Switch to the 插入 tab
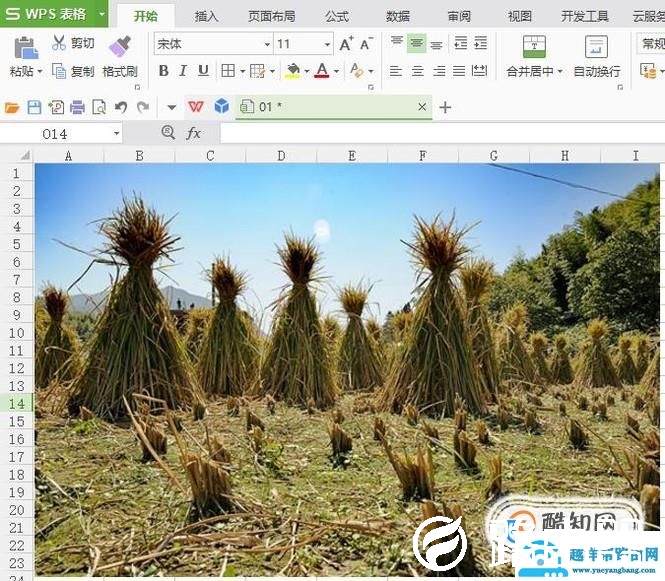The height and width of the screenshot is (581, 665). [x=206, y=16]
